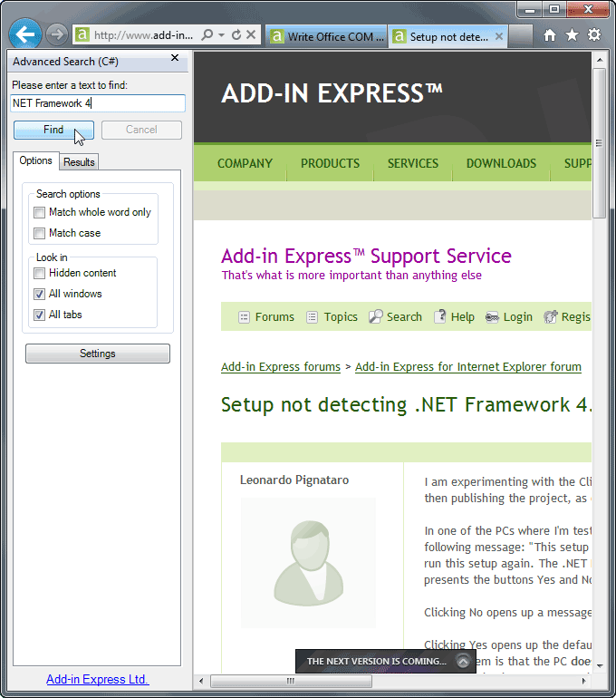Select the Options tab
Viewport: 616px width, 698px height.
click(x=35, y=160)
